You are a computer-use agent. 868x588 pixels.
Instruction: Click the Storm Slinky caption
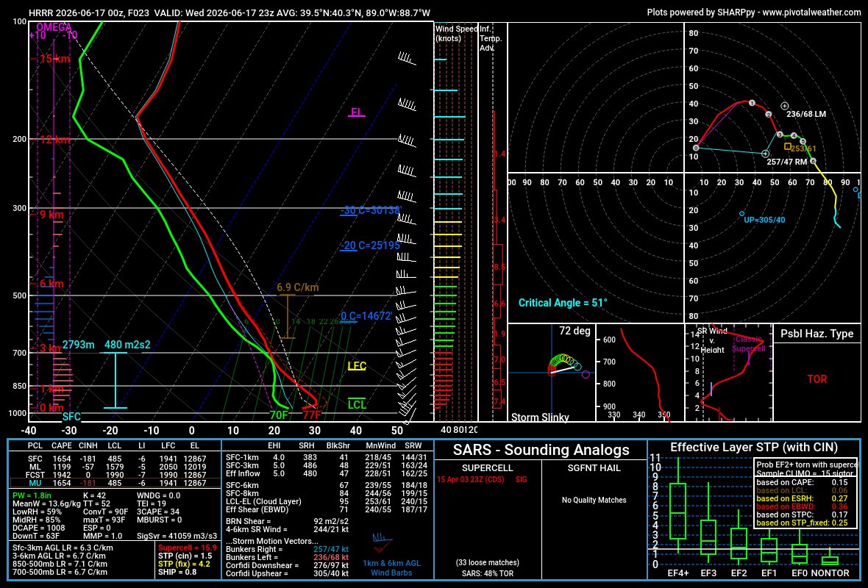coord(540,417)
